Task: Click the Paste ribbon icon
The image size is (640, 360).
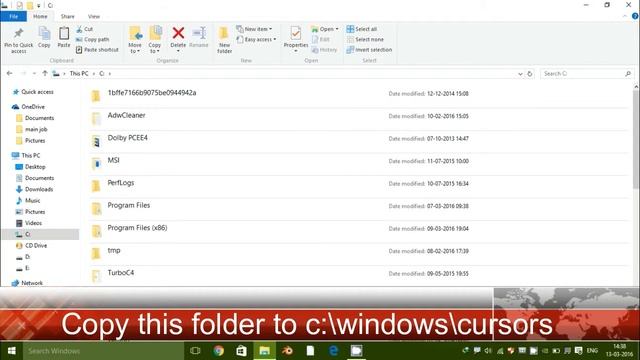Action: [64, 37]
